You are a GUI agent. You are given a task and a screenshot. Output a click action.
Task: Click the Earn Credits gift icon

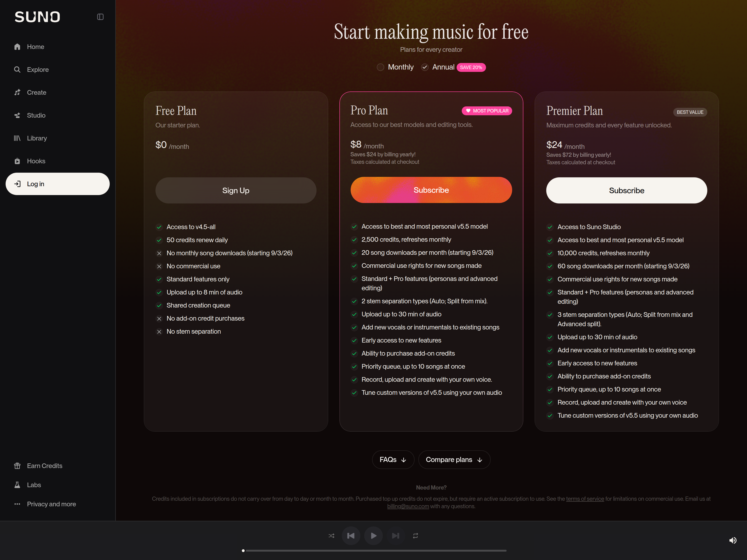tap(17, 466)
